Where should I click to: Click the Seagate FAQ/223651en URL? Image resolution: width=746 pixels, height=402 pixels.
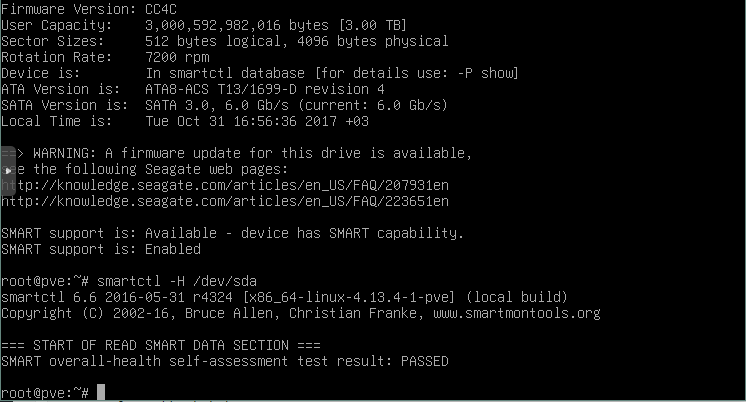point(225,201)
